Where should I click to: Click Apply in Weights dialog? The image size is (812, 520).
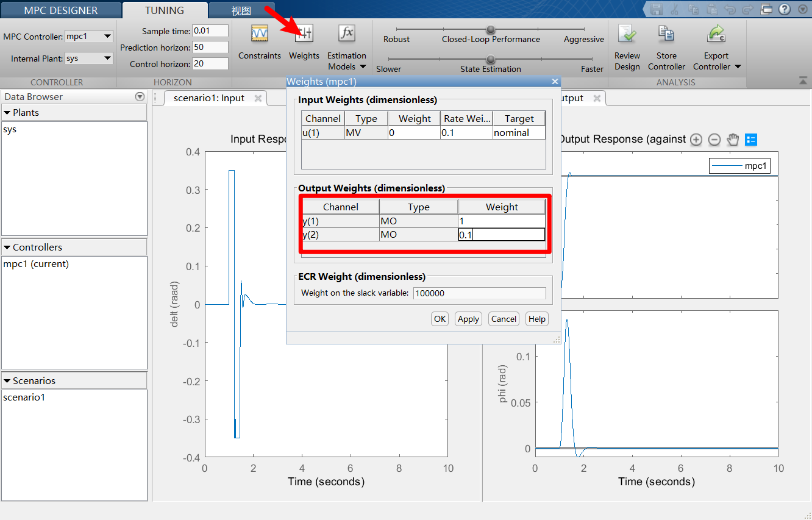(468, 319)
